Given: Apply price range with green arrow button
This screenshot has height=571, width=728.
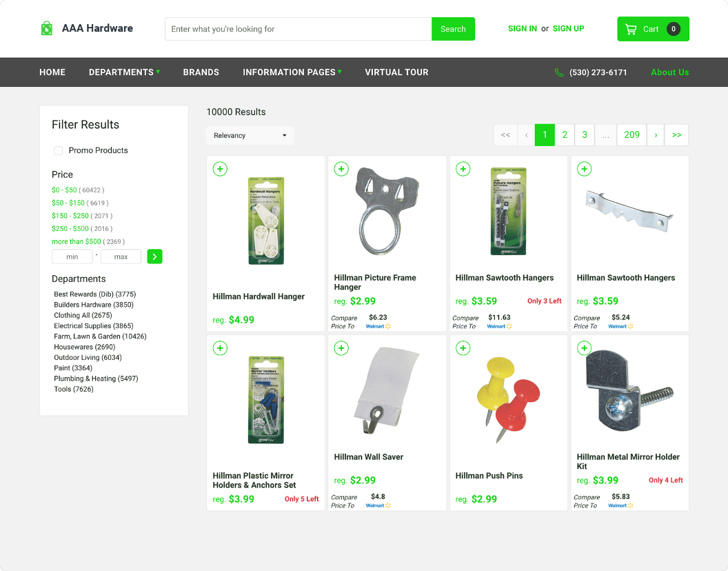Looking at the screenshot, I should point(154,257).
